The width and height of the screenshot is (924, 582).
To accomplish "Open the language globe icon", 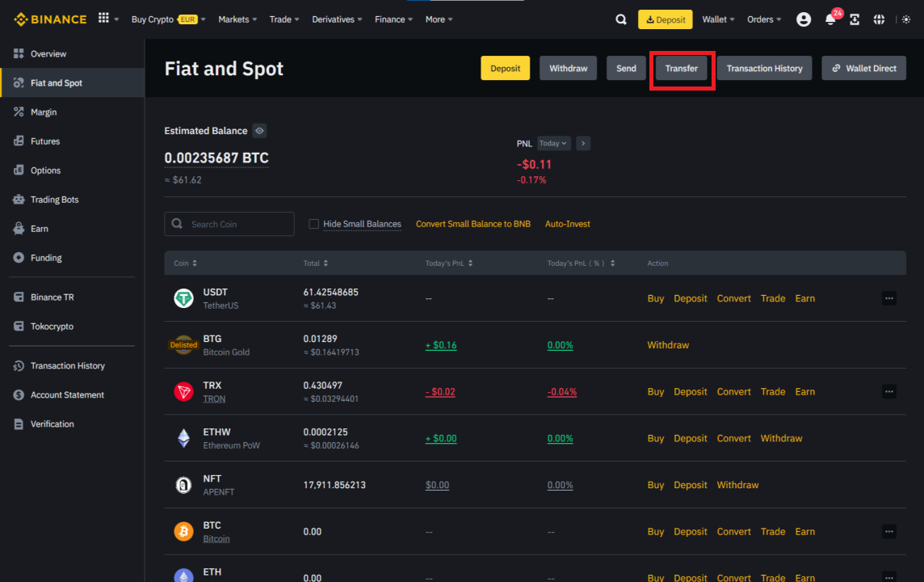I will coord(879,19).
